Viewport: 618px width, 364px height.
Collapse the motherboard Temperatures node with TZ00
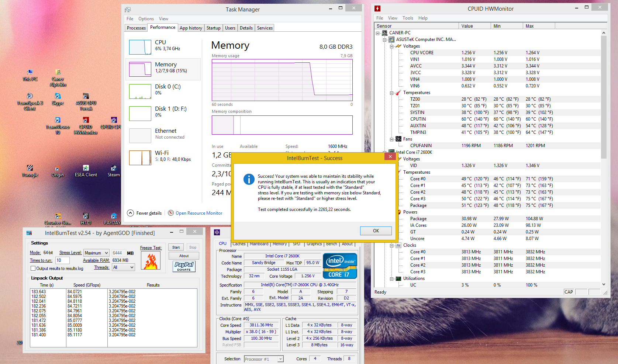coord(392,93)
